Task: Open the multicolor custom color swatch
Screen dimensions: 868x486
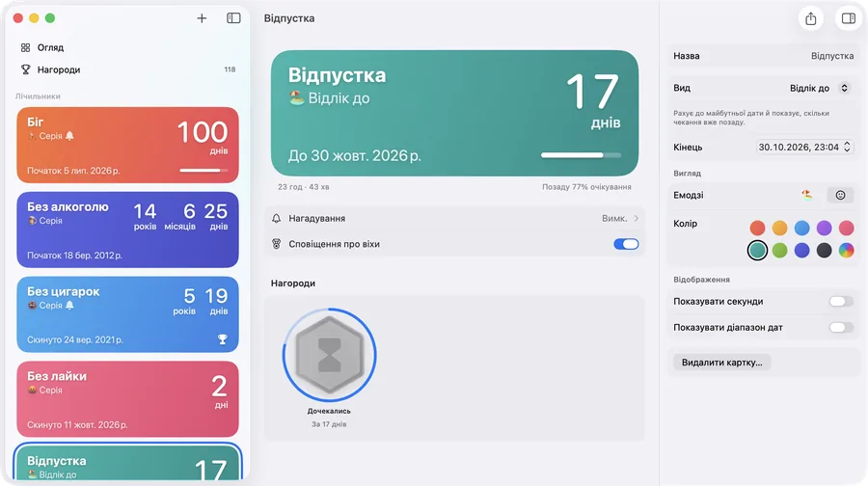Action: click(846, 250)
